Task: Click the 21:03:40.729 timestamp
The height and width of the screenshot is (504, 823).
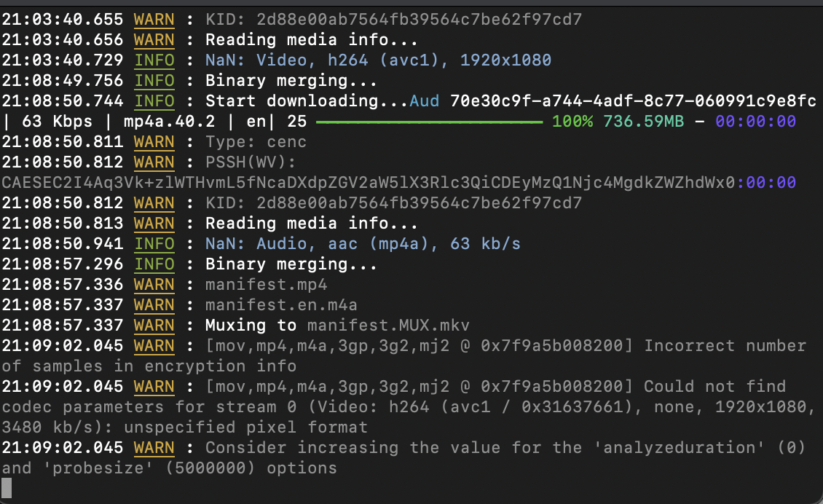Action: pos(63,60)
